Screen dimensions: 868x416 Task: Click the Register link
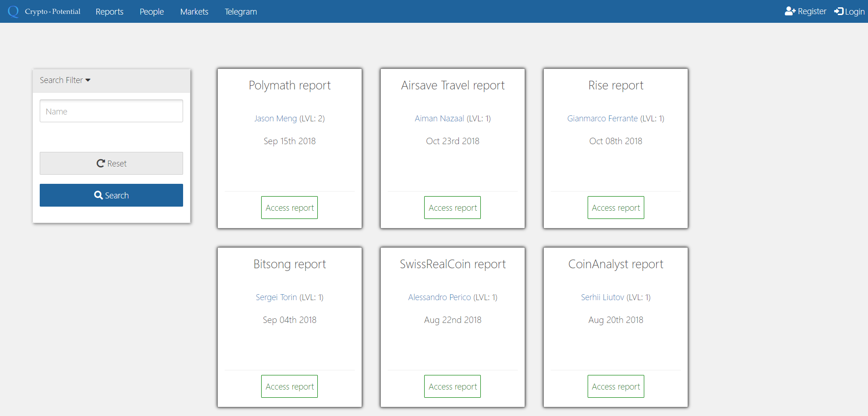(x=806, y=11)
